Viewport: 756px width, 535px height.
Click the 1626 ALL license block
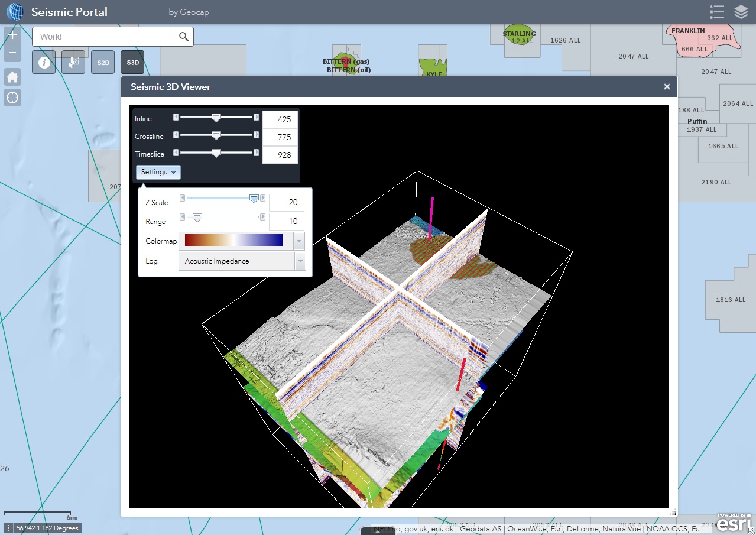tap(566, 40)
